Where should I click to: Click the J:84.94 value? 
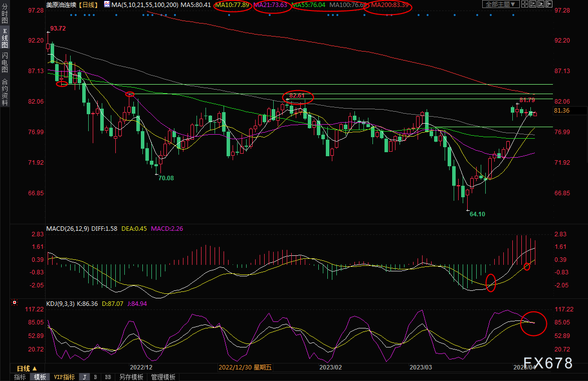point(137,304)
